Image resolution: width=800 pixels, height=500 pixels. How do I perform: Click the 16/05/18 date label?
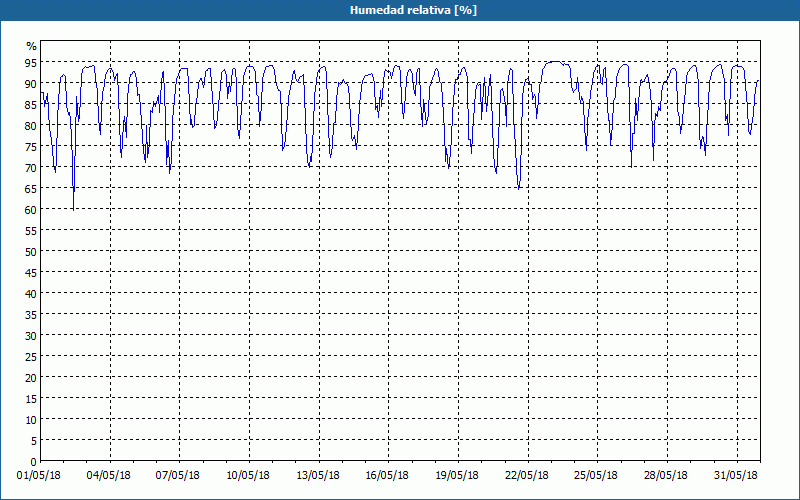coord(387,476)
